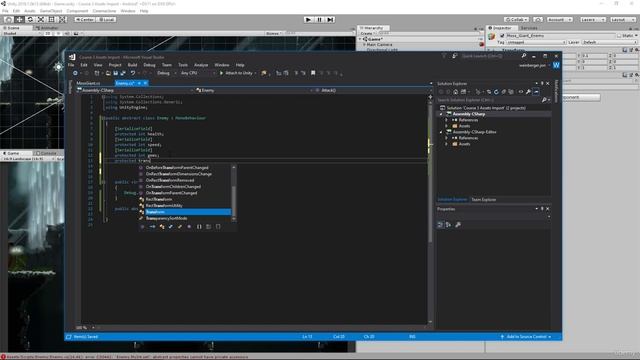Open Unity's GameObject menu
The height and width of the screenshot is (360, 640).
pos(51,11)
